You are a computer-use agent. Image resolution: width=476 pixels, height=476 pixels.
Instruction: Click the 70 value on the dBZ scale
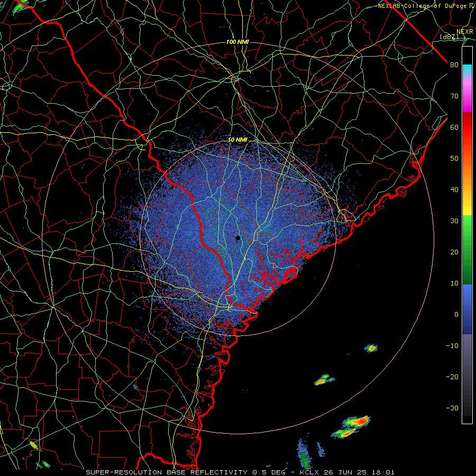[454, 96]
